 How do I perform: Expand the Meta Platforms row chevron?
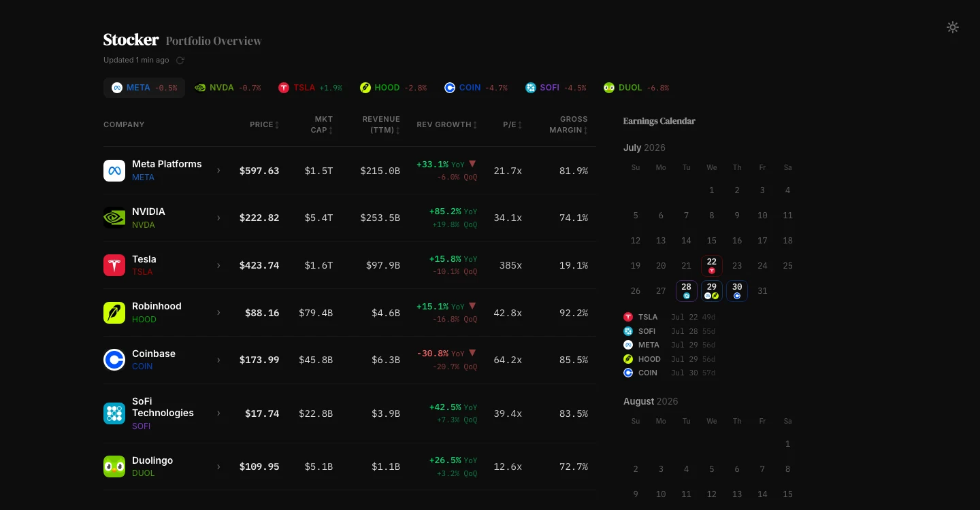(x=218, y=171)
